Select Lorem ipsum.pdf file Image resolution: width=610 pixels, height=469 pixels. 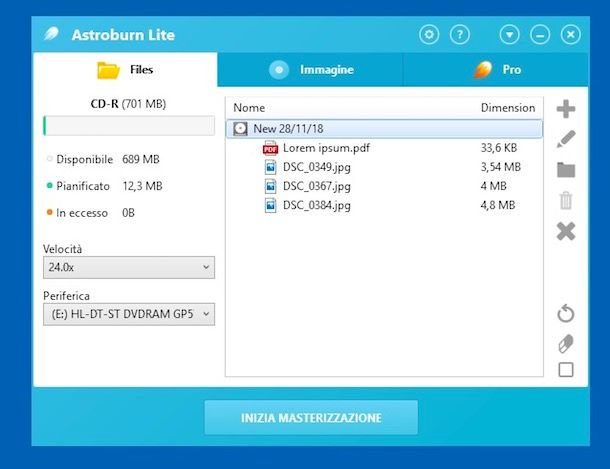[x=326, y=148]
